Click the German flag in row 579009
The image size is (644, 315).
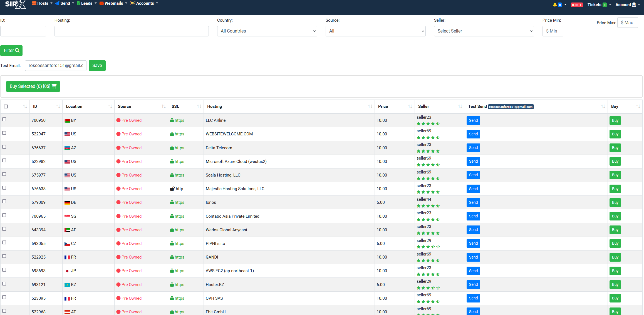click(67, 203)
